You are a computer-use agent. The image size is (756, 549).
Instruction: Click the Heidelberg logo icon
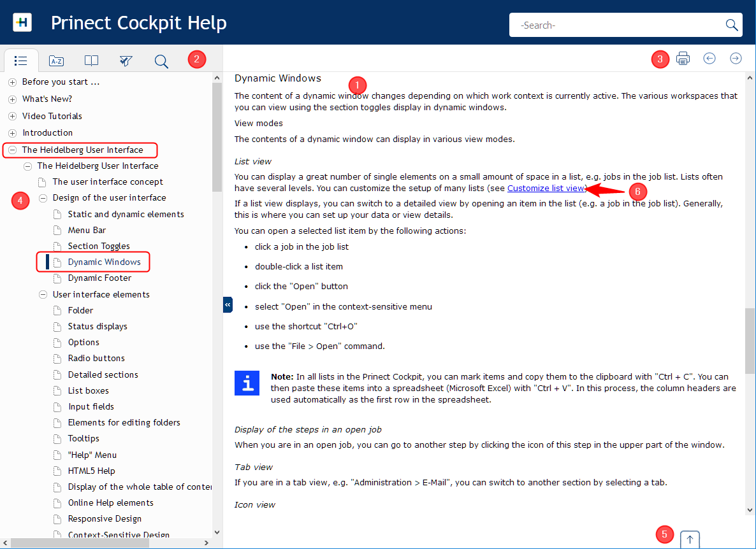pos(22,22)
